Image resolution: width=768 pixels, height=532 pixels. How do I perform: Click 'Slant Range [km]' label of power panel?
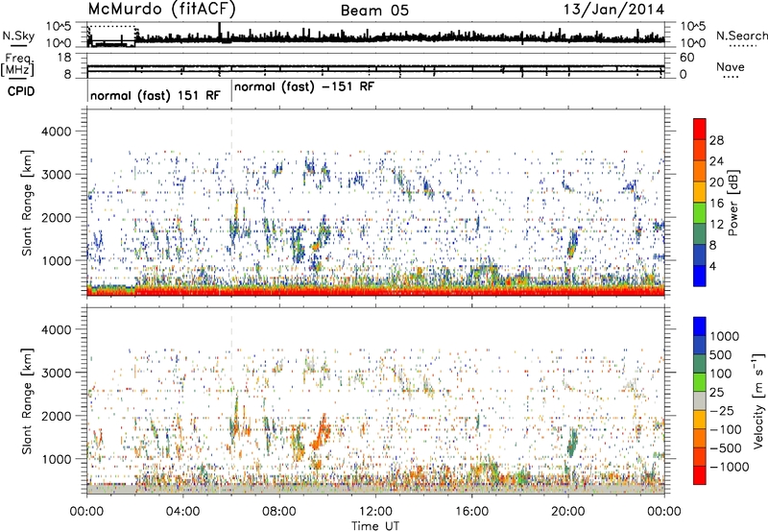tap(27, 203)
